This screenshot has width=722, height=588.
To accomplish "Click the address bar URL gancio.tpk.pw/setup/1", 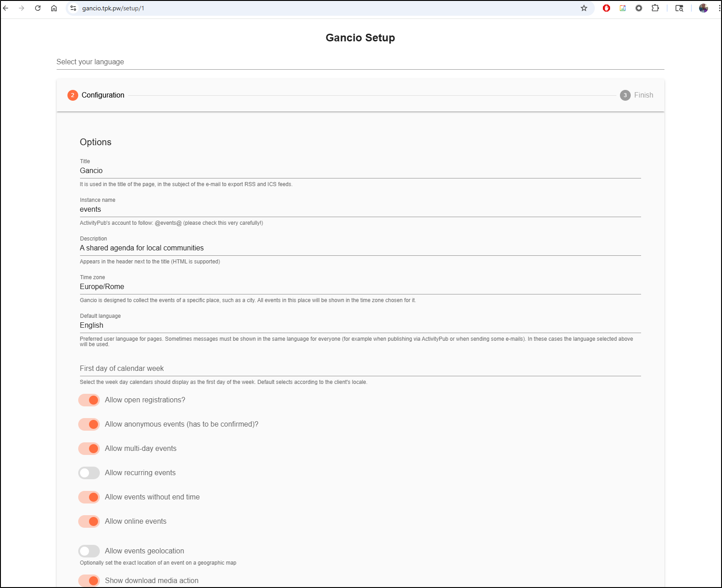I will pos(113,8).
